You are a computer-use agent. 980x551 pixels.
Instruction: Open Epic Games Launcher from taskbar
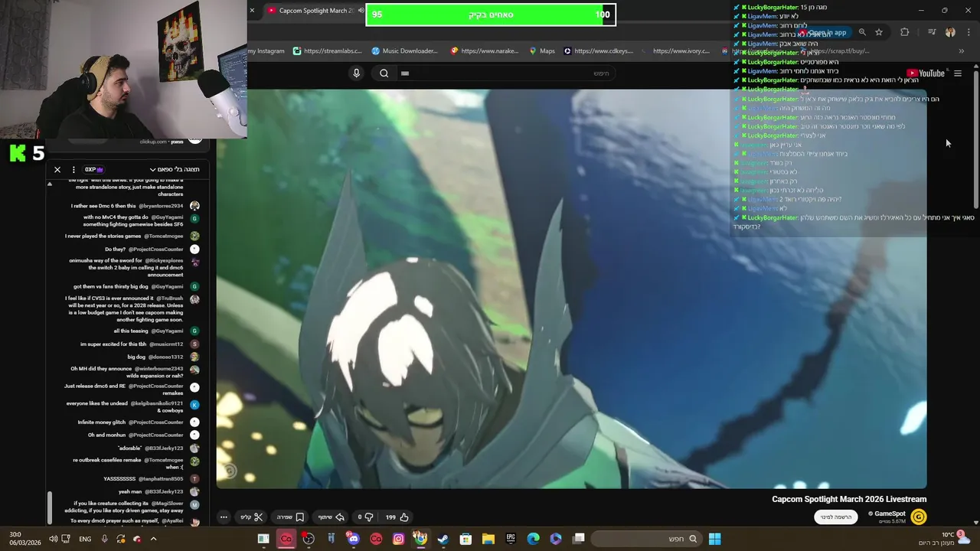coord(511,539)
